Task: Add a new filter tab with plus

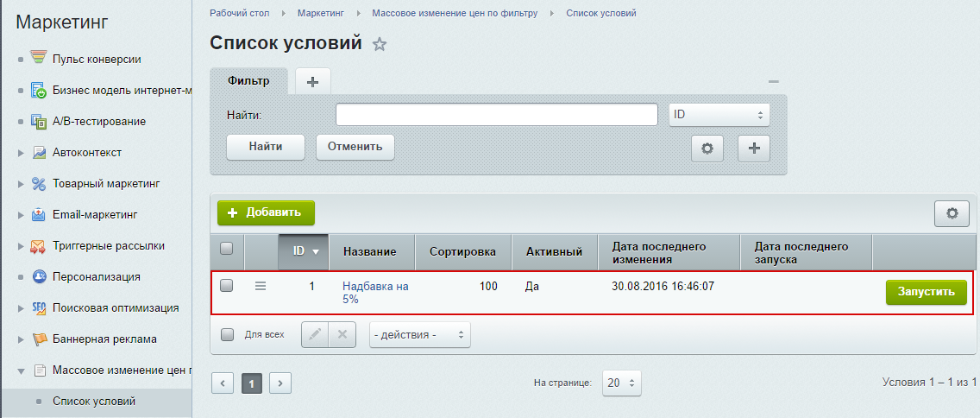Action: [312, 81]
